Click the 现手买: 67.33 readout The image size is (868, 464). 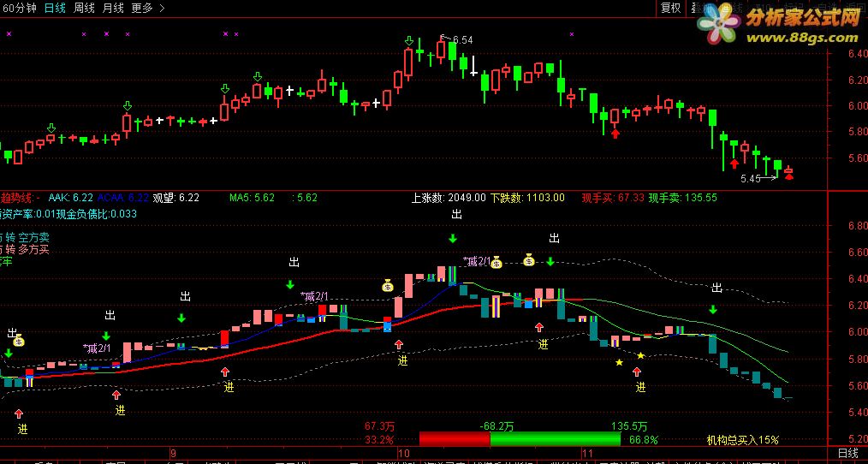(613, 198)
